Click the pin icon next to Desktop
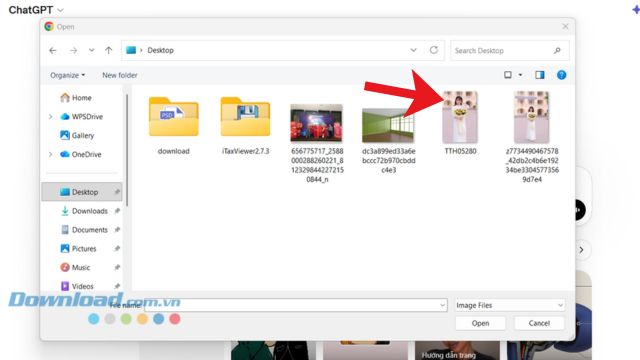Screen dimensions: 640x360 coord(117,192)
